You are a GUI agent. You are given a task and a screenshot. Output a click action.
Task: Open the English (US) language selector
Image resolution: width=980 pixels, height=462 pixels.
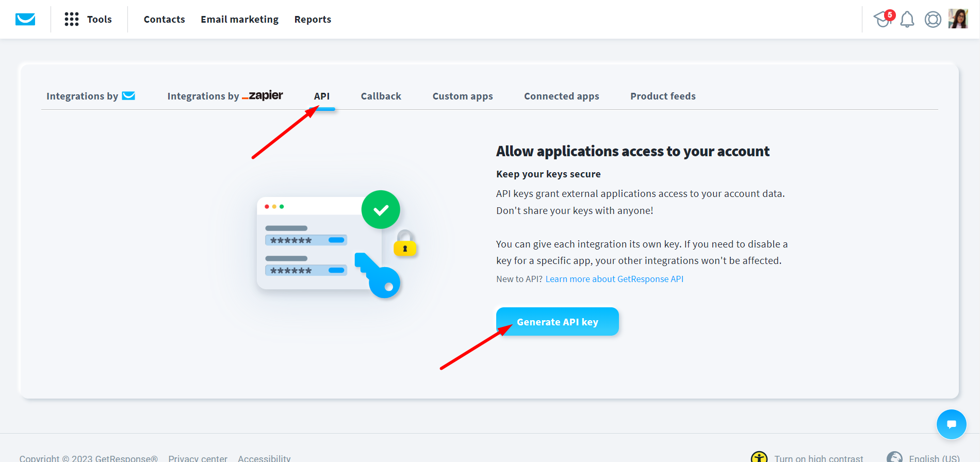pyautogui.click(x=934, y=458)
